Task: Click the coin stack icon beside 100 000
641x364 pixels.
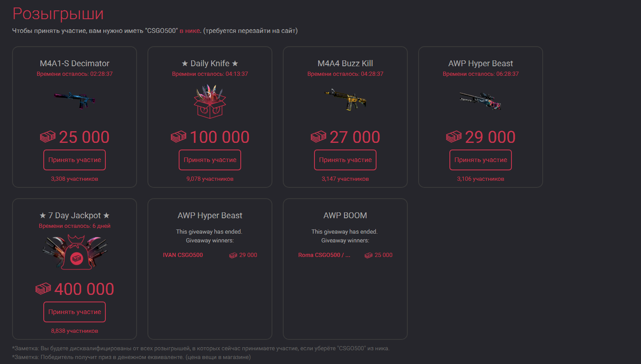Action: [179, 137]
